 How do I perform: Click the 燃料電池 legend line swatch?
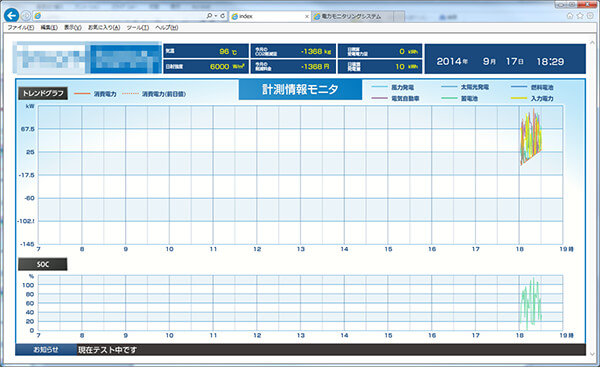click(x=519, y=87)
